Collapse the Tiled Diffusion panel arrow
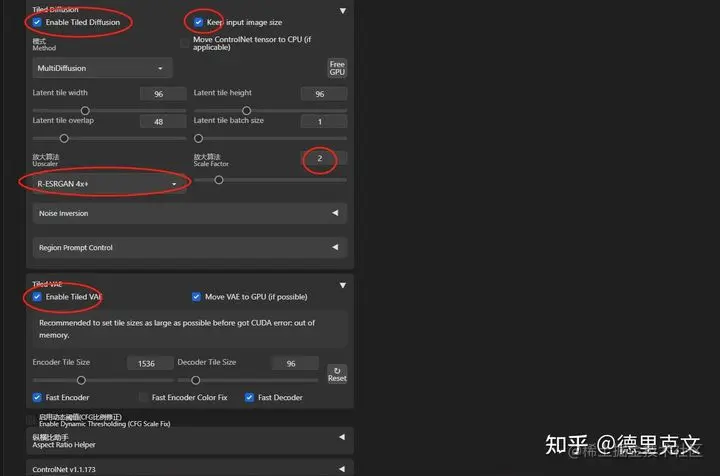720x476 pixels. [343, 11]
